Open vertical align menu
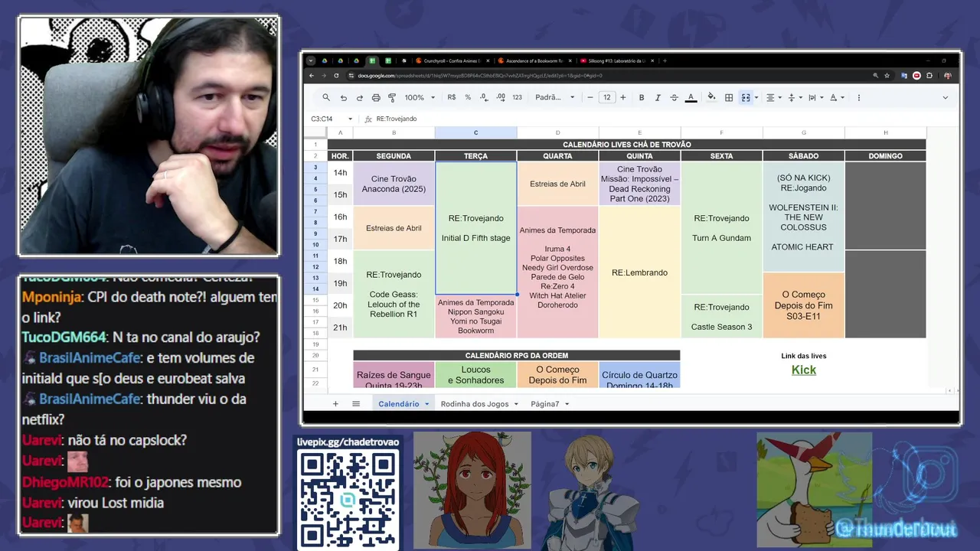Screen dimensions: 980x551 tap(794, 97)
